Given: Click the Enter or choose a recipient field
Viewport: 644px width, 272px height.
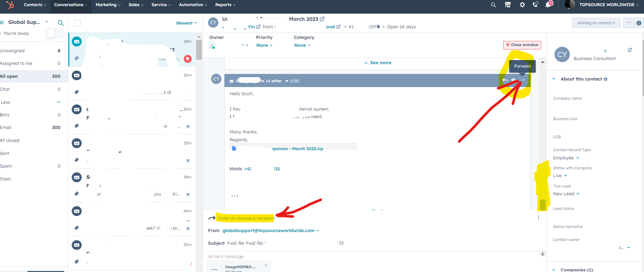Looking at the screenshot, I should tap(246, 218).
